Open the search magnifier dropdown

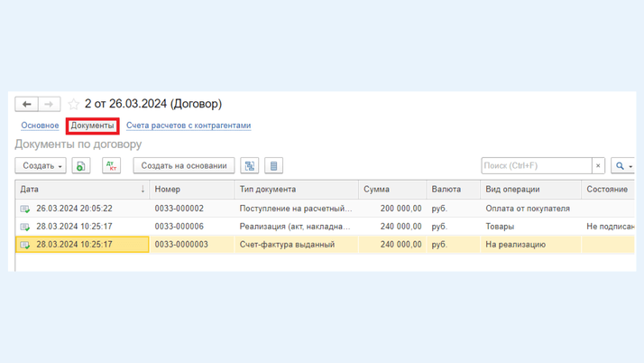click(x=622, y=166)
